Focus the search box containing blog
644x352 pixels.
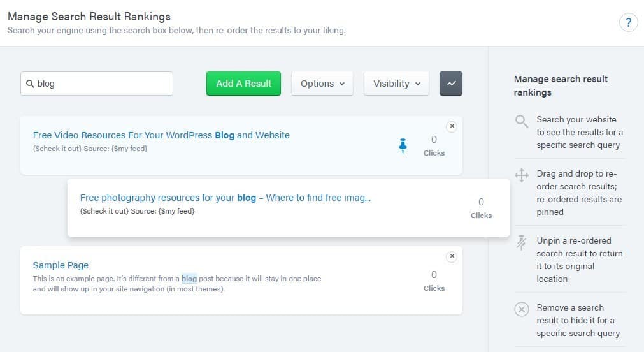(97, 84)
